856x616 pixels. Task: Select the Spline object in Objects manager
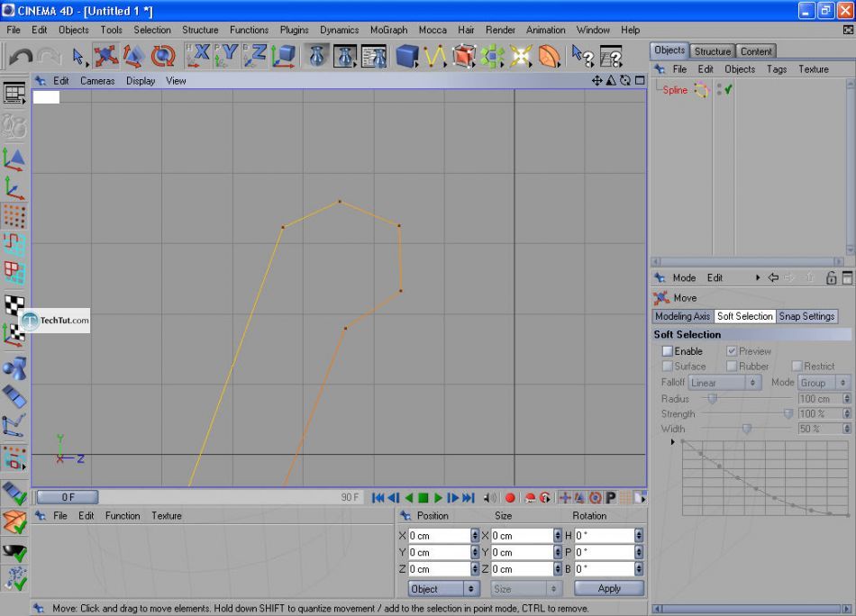675,90
